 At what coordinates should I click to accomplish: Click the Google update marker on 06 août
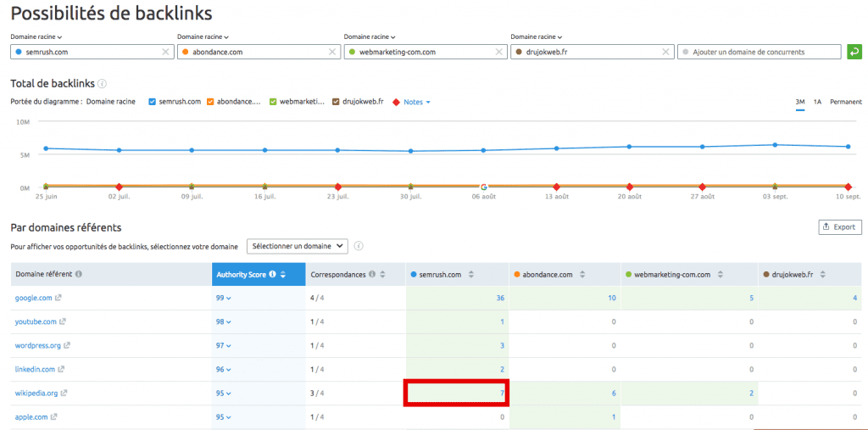(x=483, y=187)
